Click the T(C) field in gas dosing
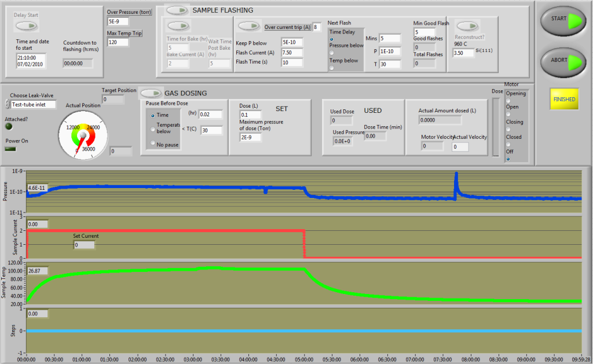The width and height of the screenshot is (593, 364). (211, 130)
